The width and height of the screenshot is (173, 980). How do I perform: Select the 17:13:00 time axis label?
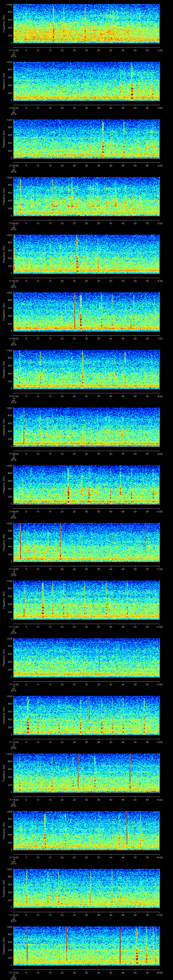tap(13, 742)
